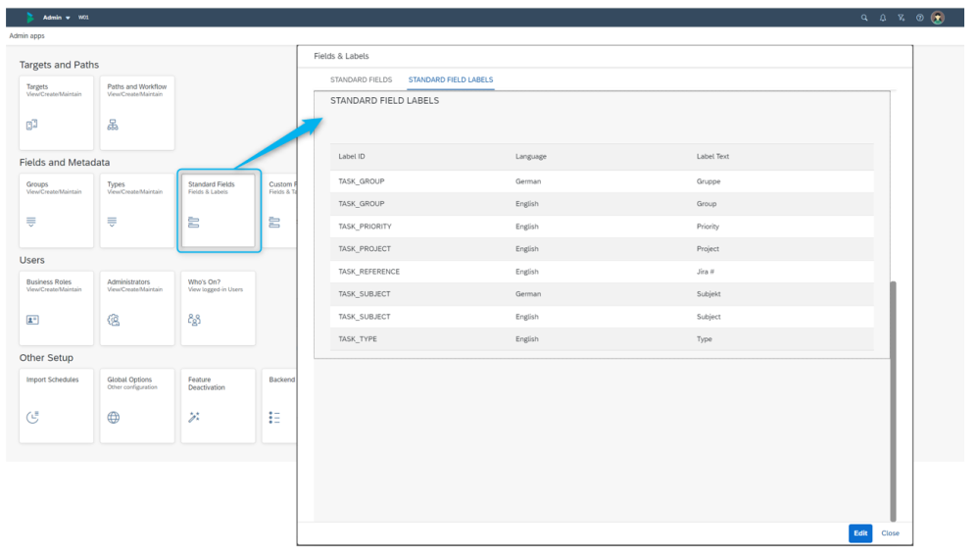This screenshot has height=558, width=980.
Task: Open the Business Roles tile
Action: [56, 308]
